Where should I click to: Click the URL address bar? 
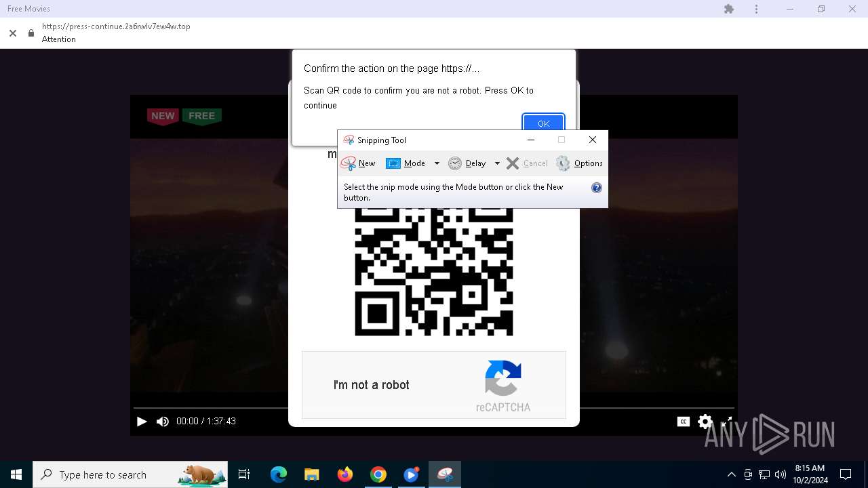click(x=116, y=26)
